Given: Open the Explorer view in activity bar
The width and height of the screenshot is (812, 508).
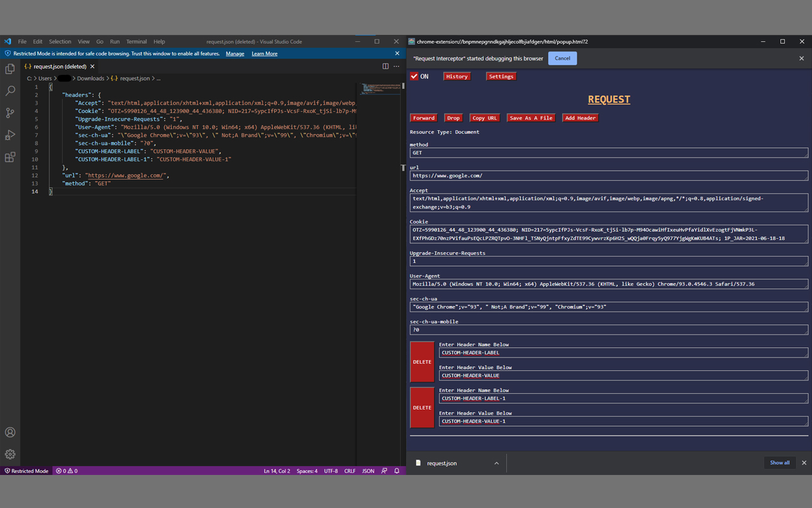Looking at the screenshot, I should point(10,69).
